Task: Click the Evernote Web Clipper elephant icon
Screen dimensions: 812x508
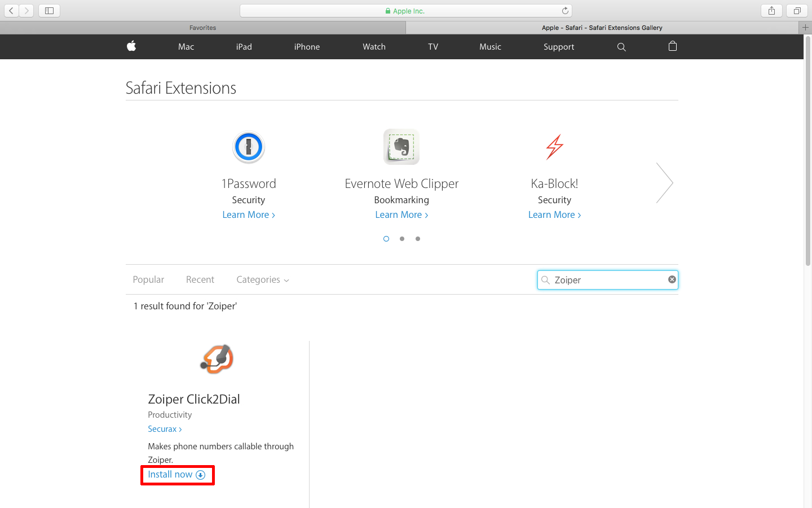Action: [401, 147]
